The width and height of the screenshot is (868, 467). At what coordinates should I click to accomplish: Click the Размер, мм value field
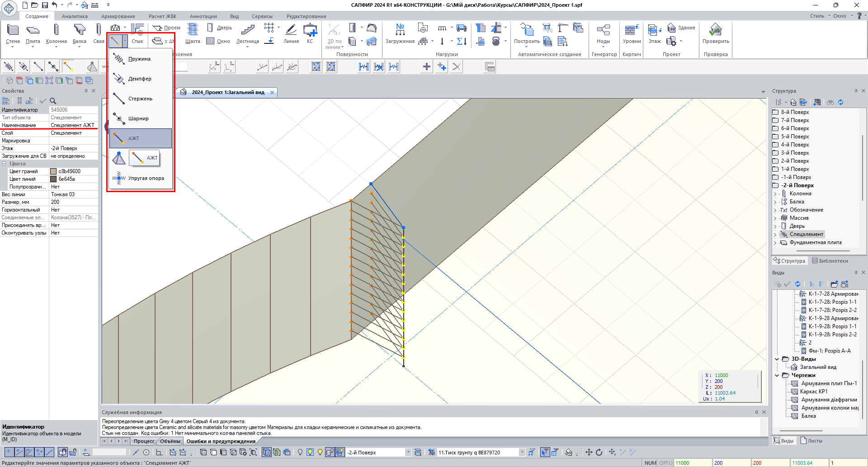(73, 202)
